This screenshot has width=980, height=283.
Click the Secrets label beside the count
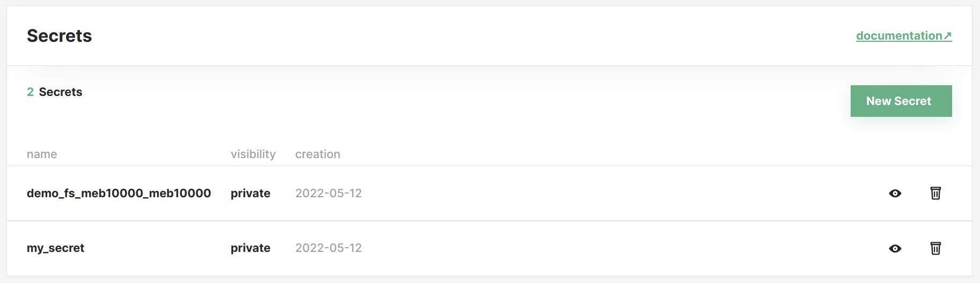click(x=61, y=92)
